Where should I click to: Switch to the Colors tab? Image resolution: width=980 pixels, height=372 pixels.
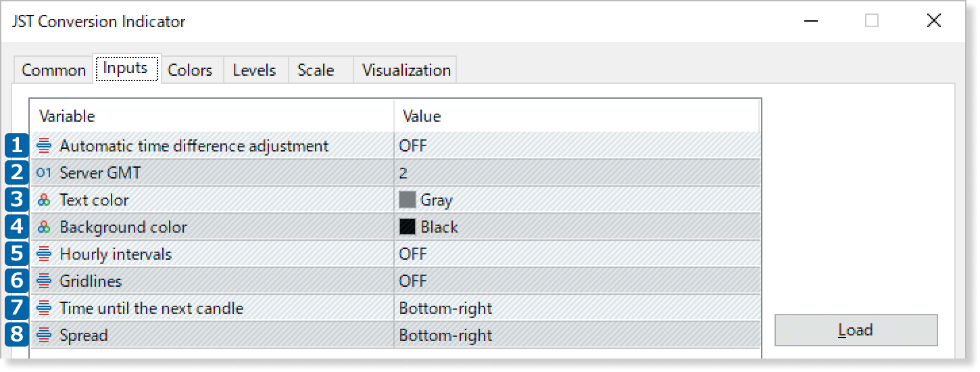[190, 70]
